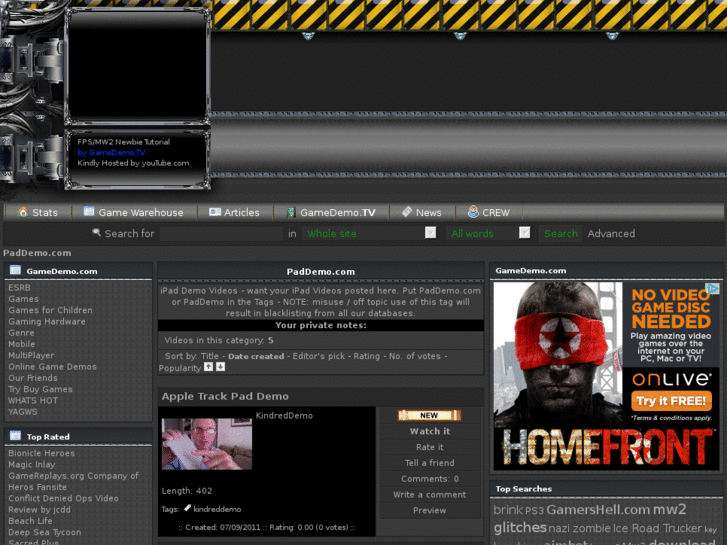Image resolution: width=727 pixels, height=545 pixels.
Task: Click the search magnifier icon
Action: 96,232
